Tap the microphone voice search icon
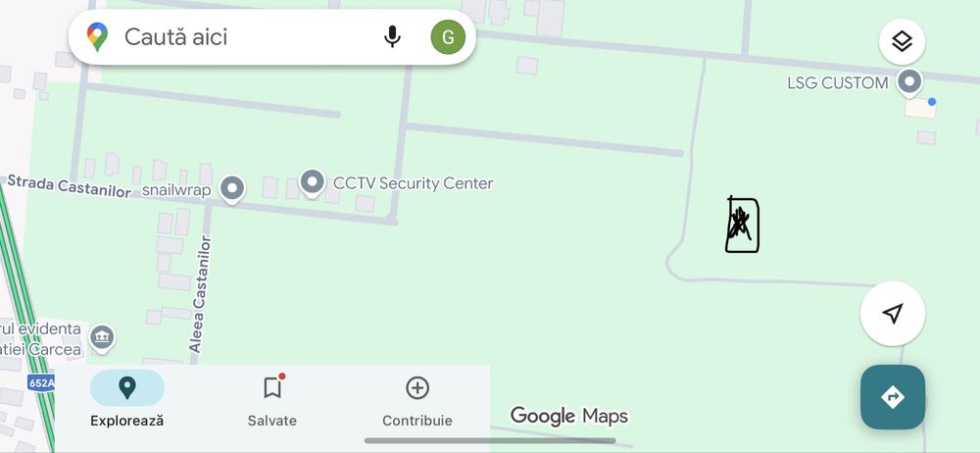The width and height of the screenshot is (980, 453). (x=392, y=37)
